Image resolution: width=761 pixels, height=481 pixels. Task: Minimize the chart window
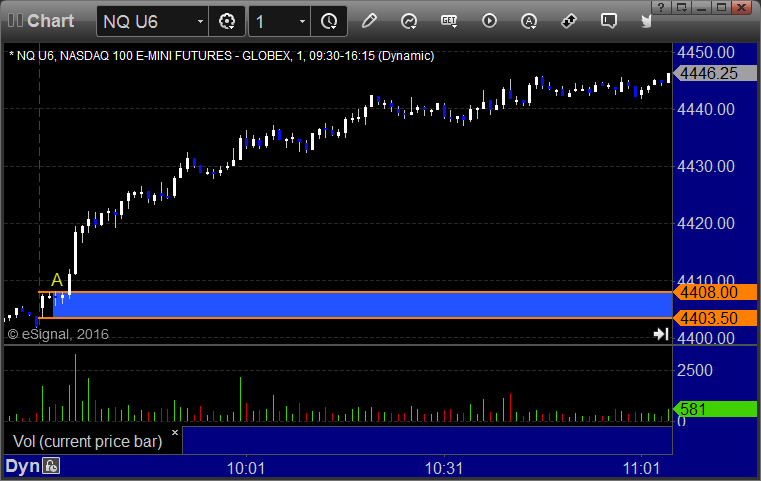click(x=701, y=7)
